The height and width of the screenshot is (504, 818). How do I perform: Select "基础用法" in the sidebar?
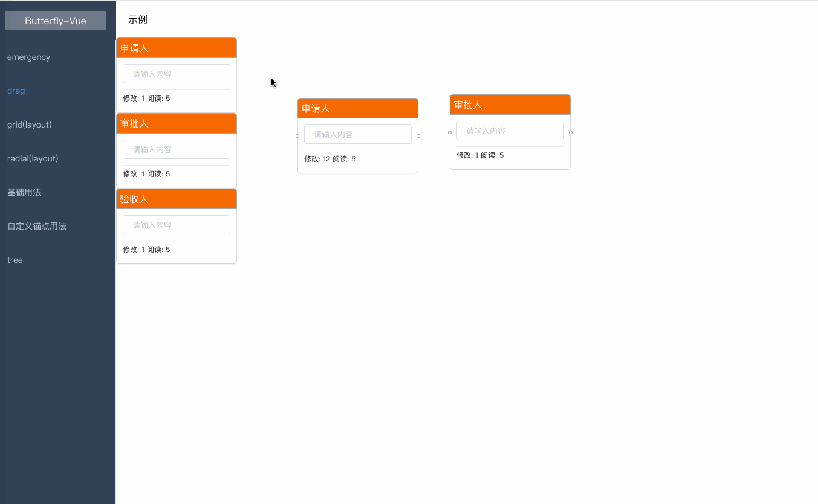24,192
